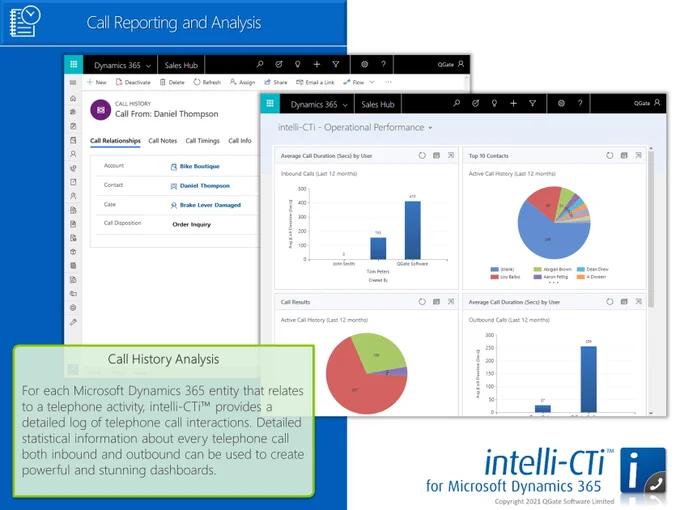View records for Call Results chart
Viewport: 680px width, 510px height.
436,301
